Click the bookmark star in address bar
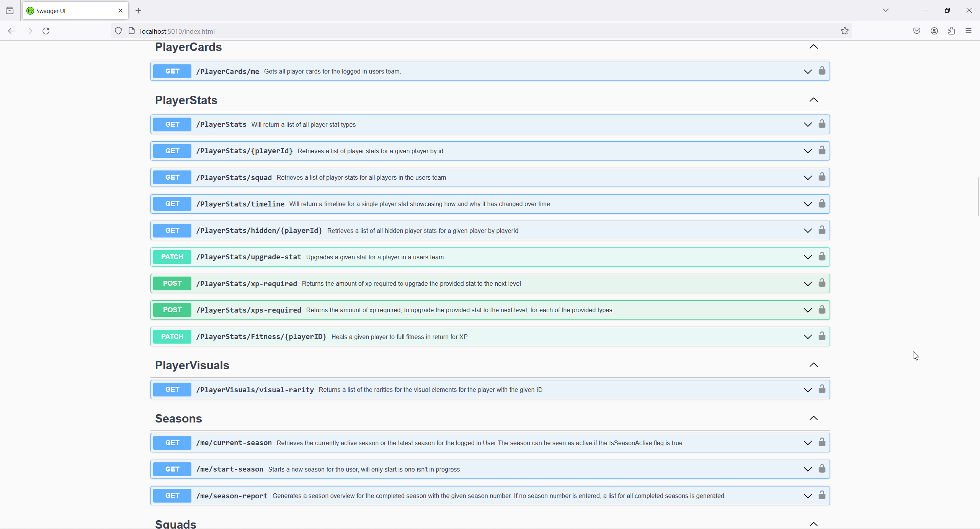The image size is (980, 529). coord(844,31)
